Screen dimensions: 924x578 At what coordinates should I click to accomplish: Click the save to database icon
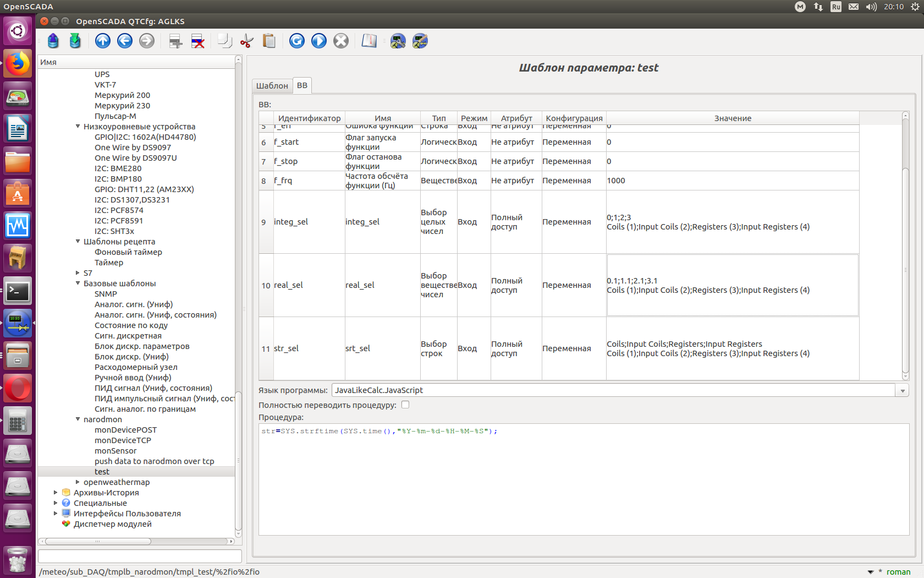click(x=75, y=41)
